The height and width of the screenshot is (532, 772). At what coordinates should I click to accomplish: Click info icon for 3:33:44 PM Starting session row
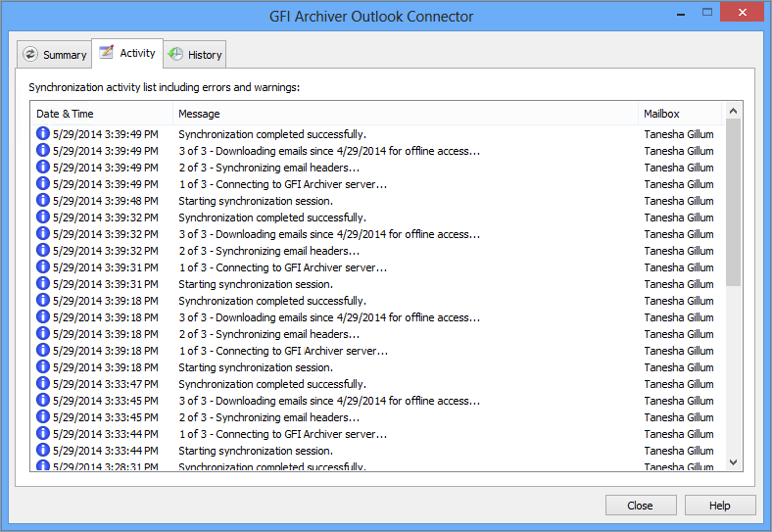(43, 450)
